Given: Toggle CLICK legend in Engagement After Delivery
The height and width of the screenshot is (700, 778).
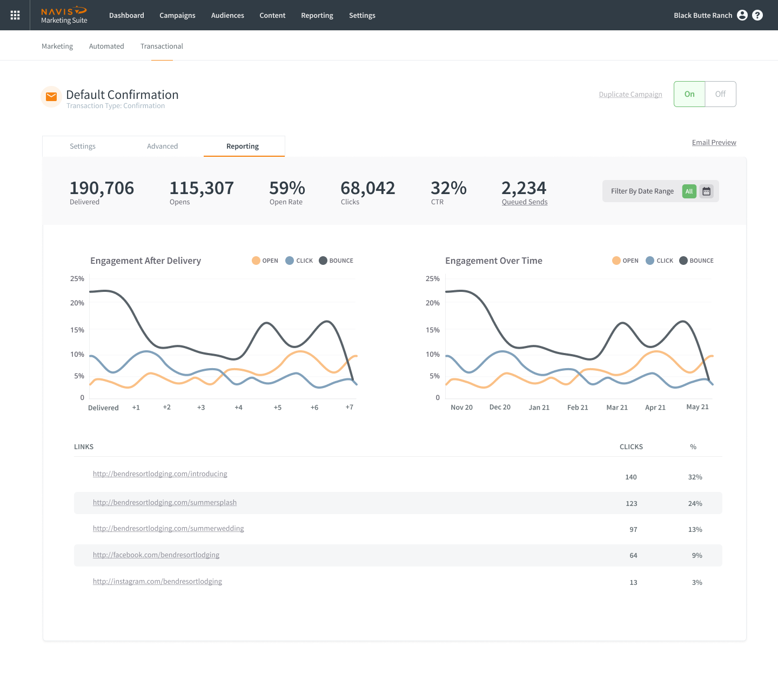Looking at the screenshot, I should click(299, 261).
